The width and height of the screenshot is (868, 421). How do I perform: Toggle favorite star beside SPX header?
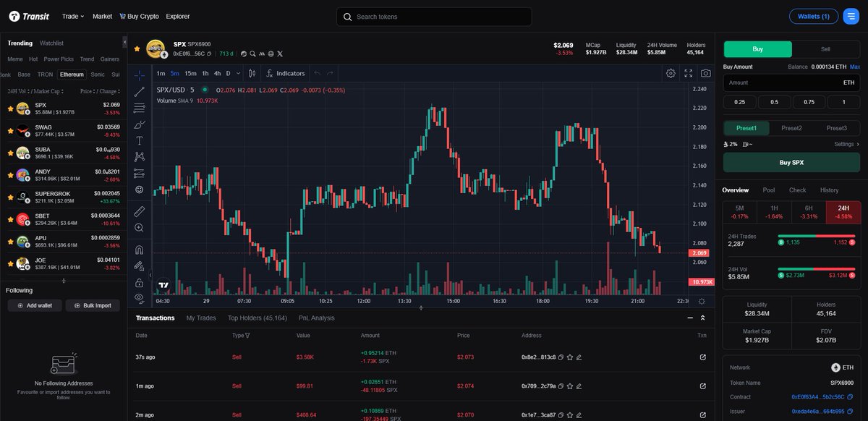(137, 48)
